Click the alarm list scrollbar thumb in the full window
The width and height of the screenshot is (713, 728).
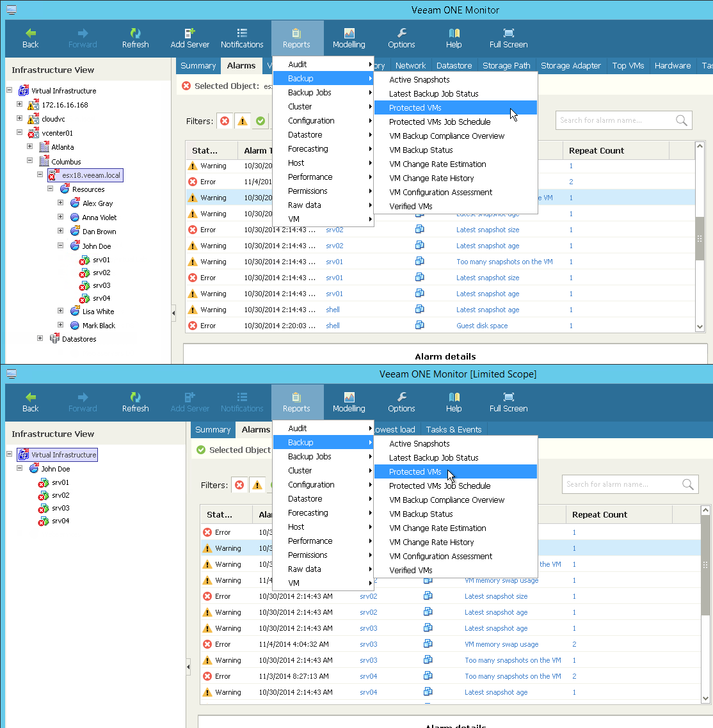pyautogui.click(x=700, y=238)
